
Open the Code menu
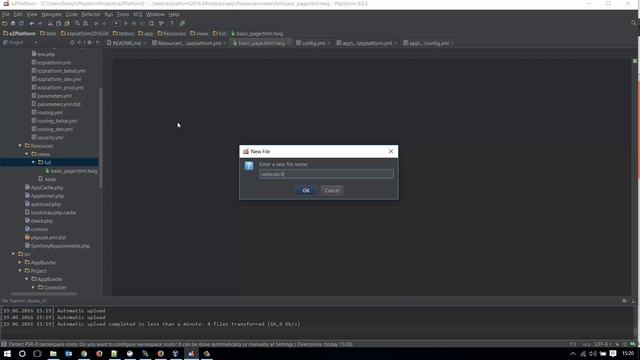[71, 14]
